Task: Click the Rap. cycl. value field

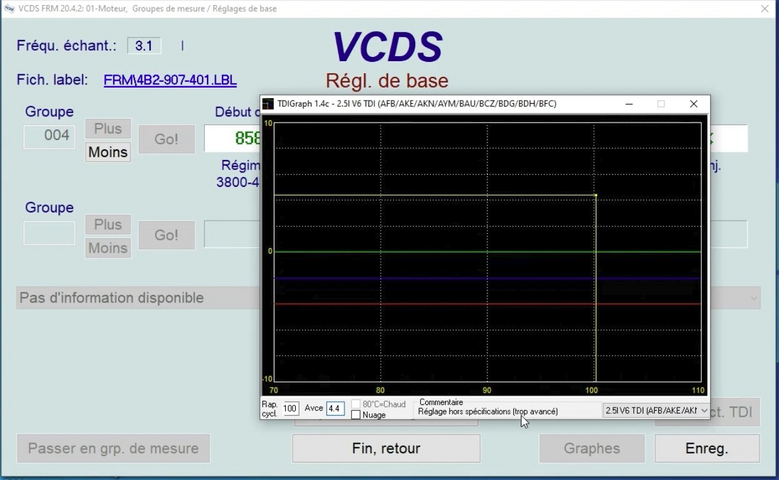Action: (290, 409)
